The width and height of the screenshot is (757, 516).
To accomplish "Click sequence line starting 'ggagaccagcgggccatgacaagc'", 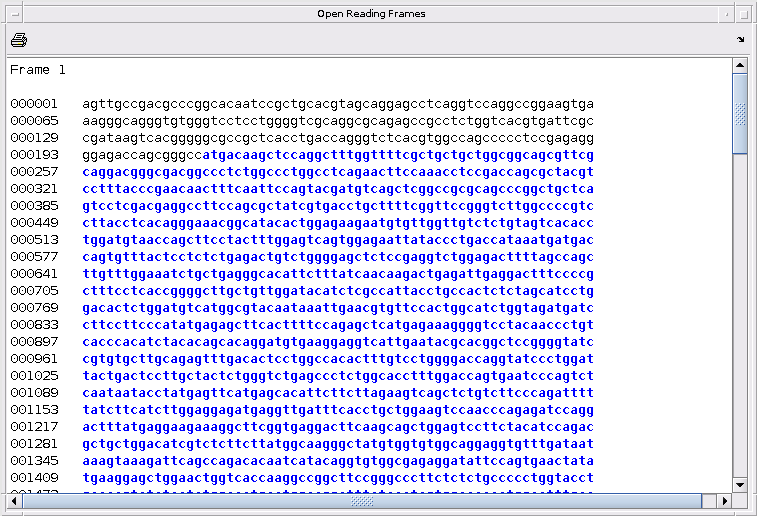I will coord(338,154).
